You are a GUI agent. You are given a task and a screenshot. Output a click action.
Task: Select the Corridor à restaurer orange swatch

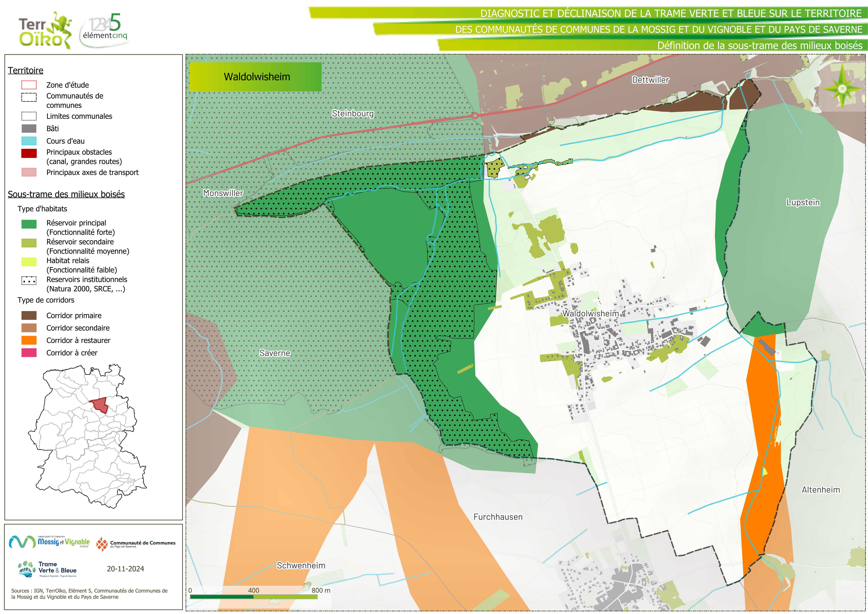[x=29, y=340]
